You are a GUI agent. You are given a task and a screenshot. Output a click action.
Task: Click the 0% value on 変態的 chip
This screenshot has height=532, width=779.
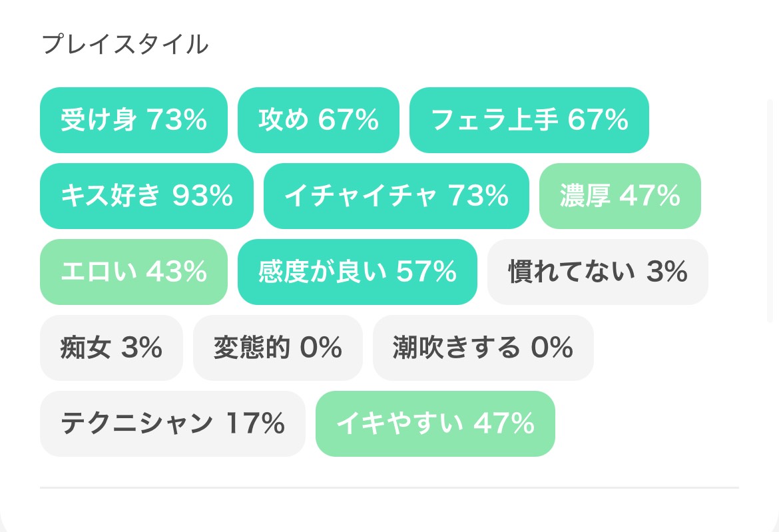point(321,348)
